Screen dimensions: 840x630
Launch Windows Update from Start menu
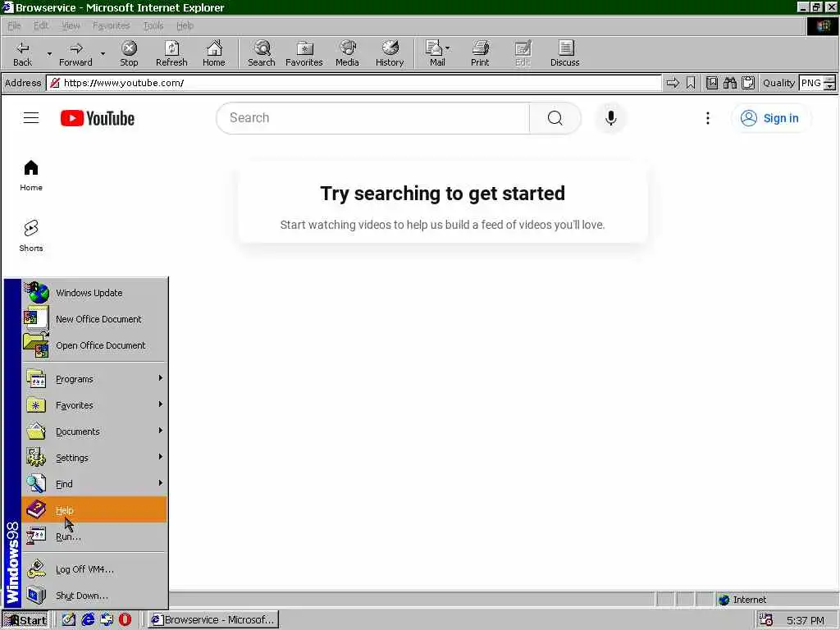94,293
